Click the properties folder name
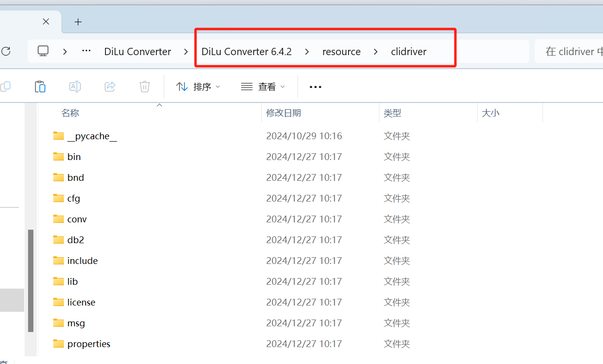This screenshot has width=603, height=364. [89, 344]
